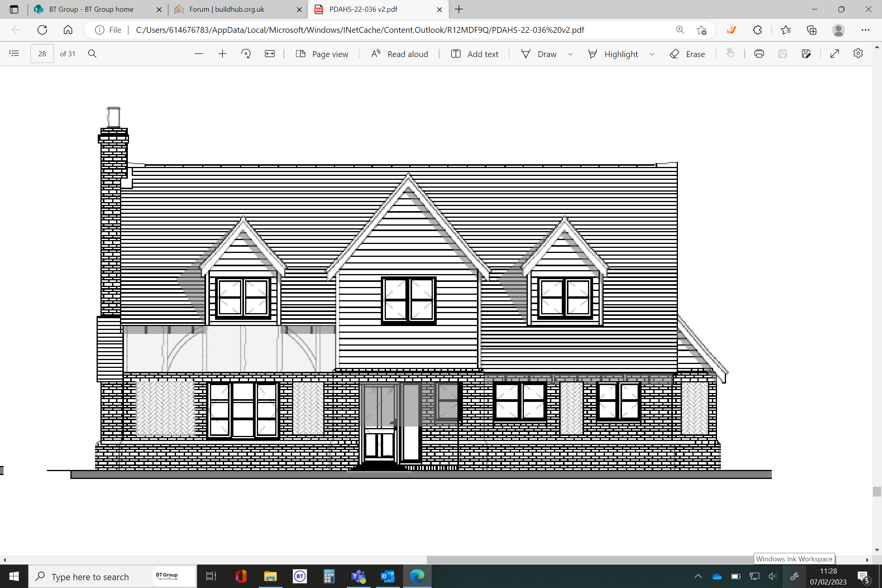Screen dimensions: 882x588
Task: Open the table of contents sidebar
Action: click(14, 54)
